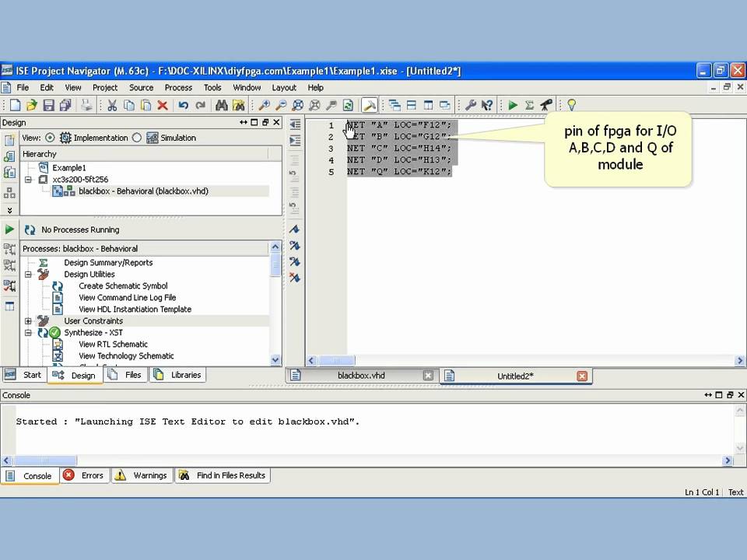The image size is (747, 560).
Task: Select View HDL Instantiation Template
Action: 135,309
